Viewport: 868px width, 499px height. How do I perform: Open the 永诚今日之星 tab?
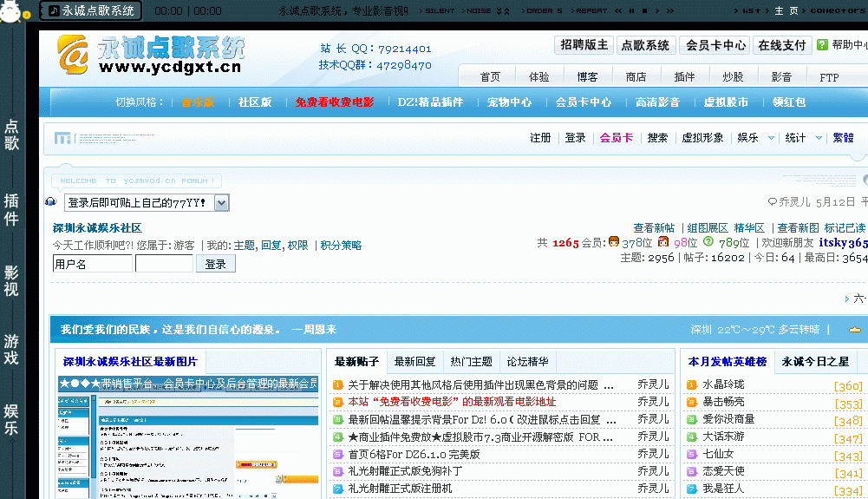coord(815,362)
